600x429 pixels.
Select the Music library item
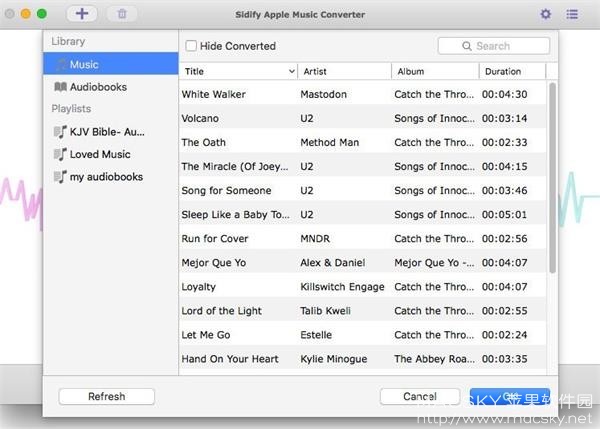111,64
